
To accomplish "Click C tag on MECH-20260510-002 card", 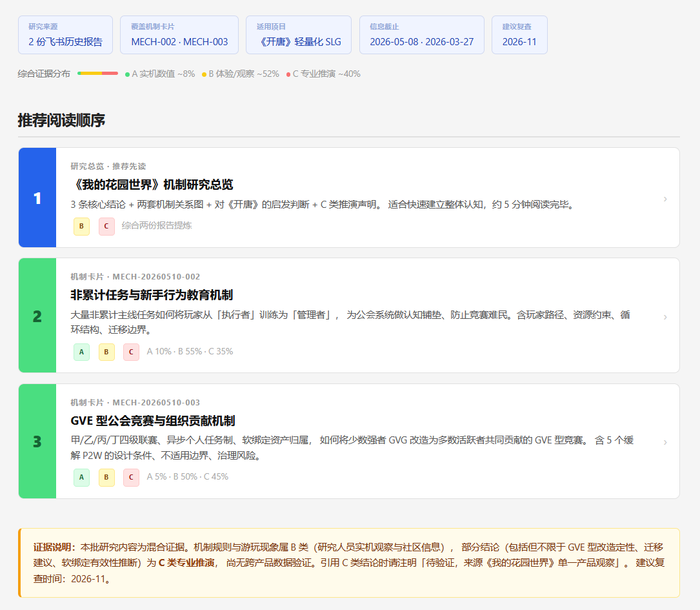I will [x=131, y=352].
